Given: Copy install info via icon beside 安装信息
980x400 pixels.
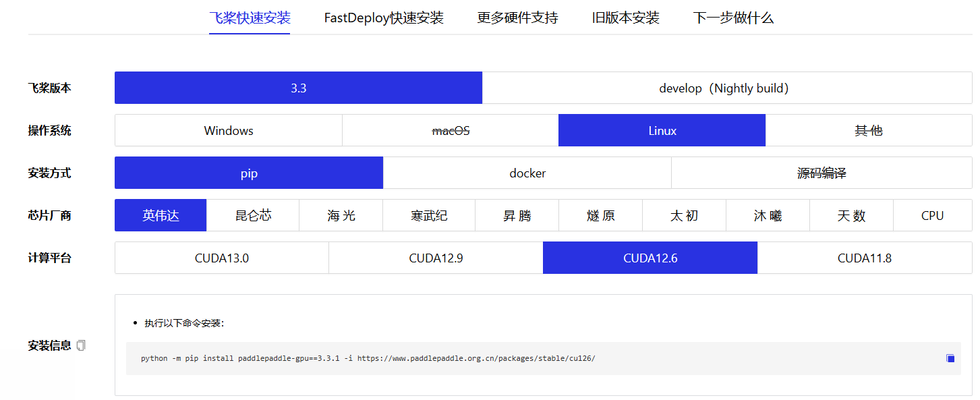Looking at the screenshot, I should pyautogui.click(x=82, y=345).
